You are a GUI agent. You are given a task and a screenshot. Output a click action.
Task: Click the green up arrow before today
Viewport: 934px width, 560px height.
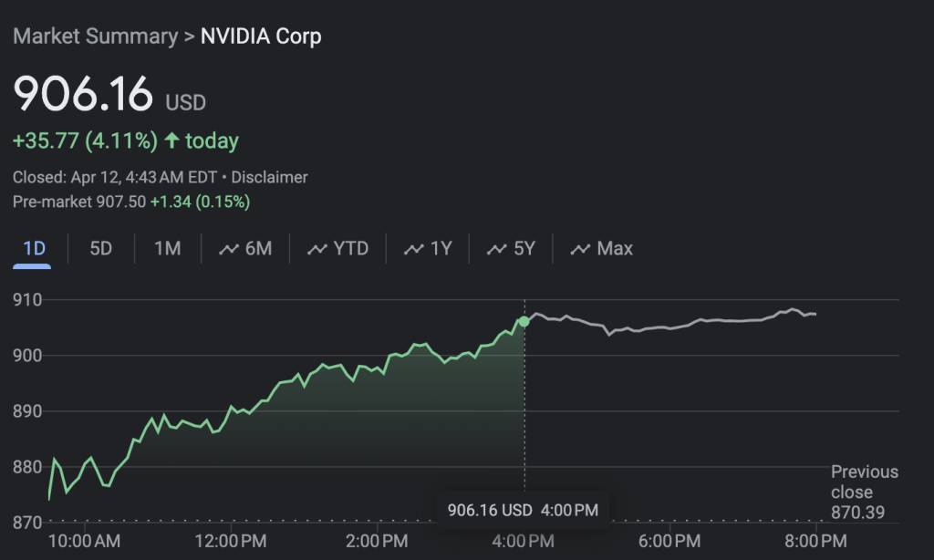172,141
